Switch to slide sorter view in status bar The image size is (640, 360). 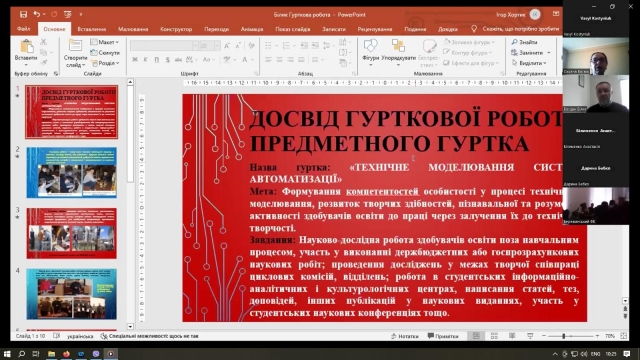coord(494,336)
